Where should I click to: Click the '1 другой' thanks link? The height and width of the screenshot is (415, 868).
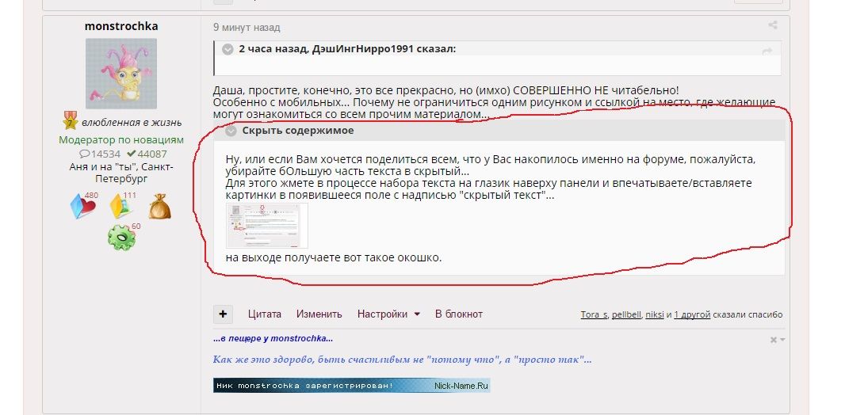[x=691, y=314]
